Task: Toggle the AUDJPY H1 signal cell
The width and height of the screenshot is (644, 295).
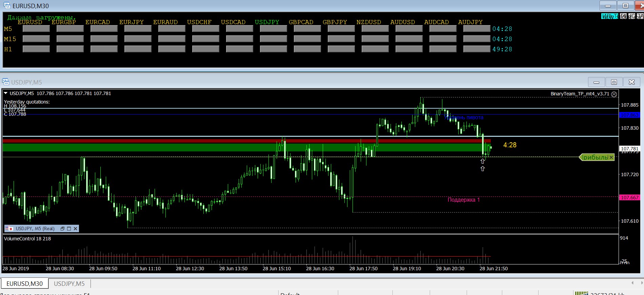Action: tap(477, 49)
